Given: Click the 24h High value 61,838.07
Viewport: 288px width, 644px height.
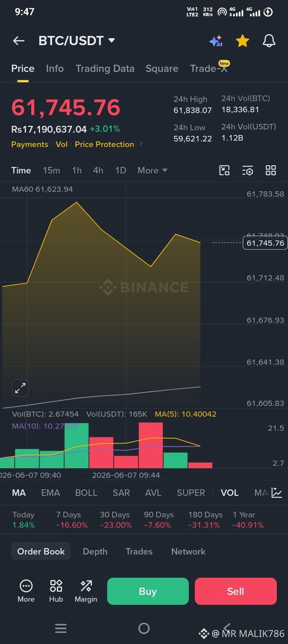Looking at the screenshot, I should point(192,110).
